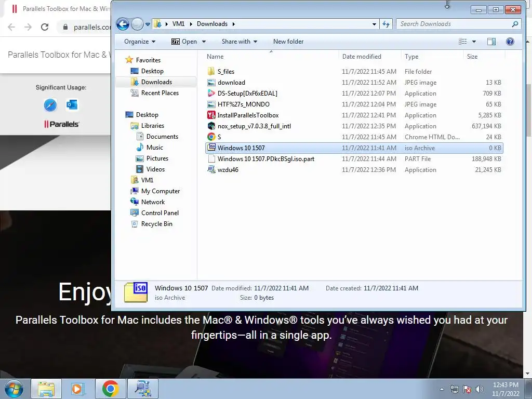Click the large iso icon in details pane
This screenshot has height=399, width=532.
[136, 292]
